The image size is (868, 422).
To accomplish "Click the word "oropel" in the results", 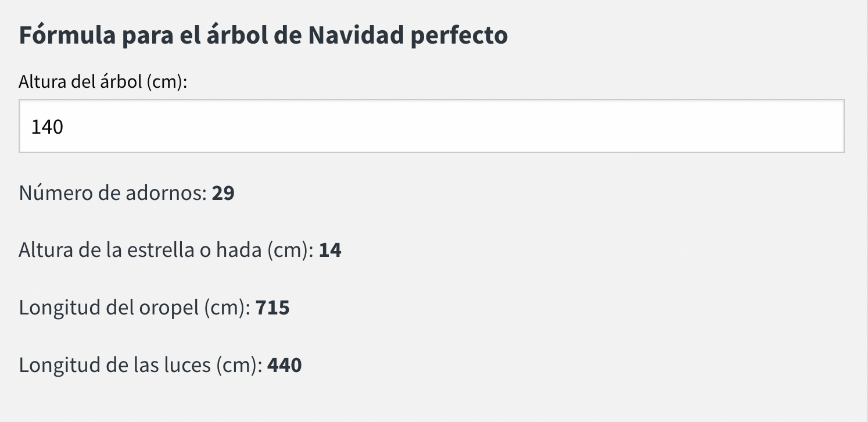I will [169, 307].
